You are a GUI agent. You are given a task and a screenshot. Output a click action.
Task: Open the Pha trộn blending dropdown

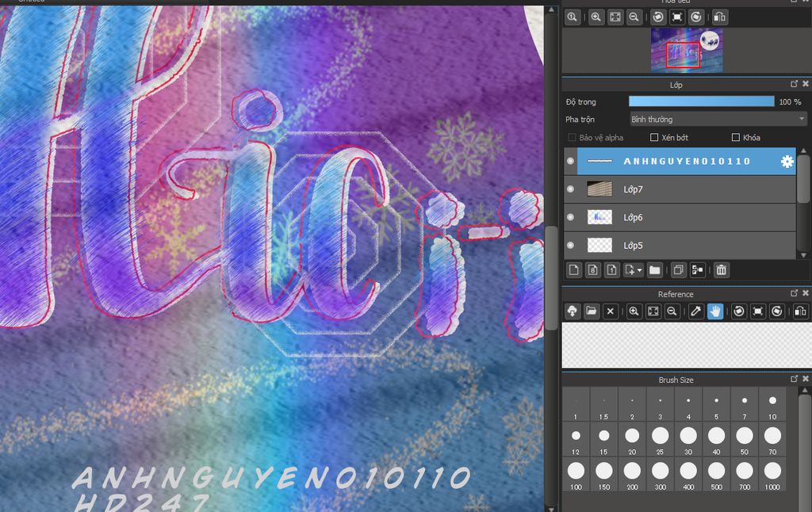(x=718, y=119)
